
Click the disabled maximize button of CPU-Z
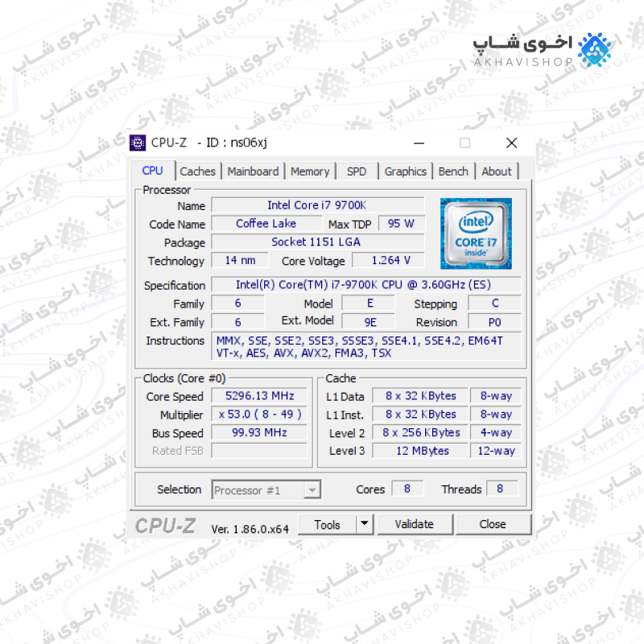tap(464, 143)
